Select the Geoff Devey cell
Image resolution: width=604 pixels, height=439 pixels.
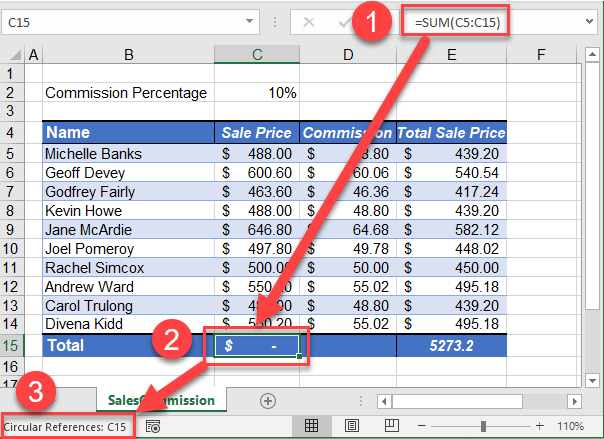pyautogui.click(x=128, y=173)
